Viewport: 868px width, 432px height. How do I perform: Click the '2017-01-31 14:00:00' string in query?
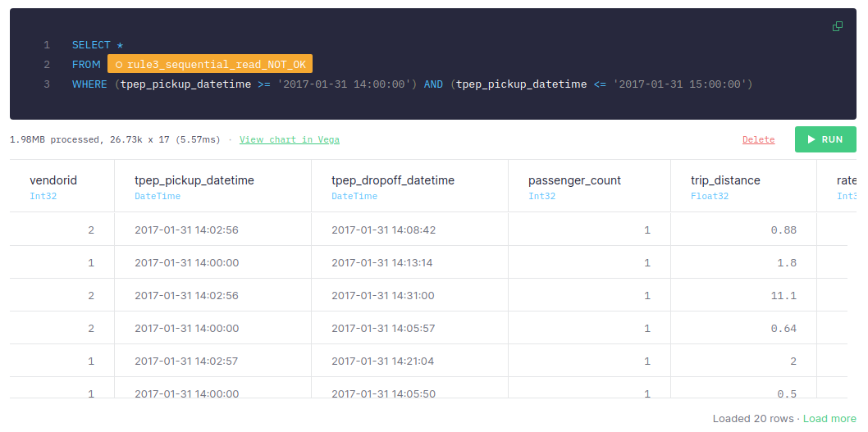(343, 84)
